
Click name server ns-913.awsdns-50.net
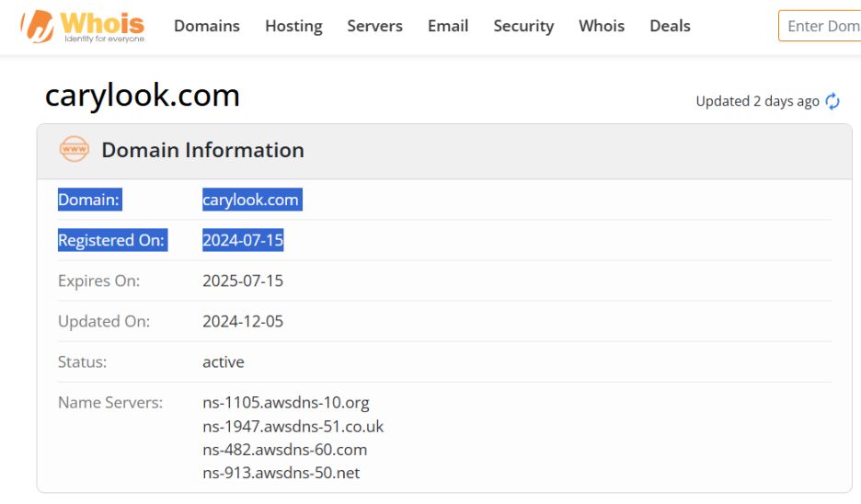[x=281, y=473]
